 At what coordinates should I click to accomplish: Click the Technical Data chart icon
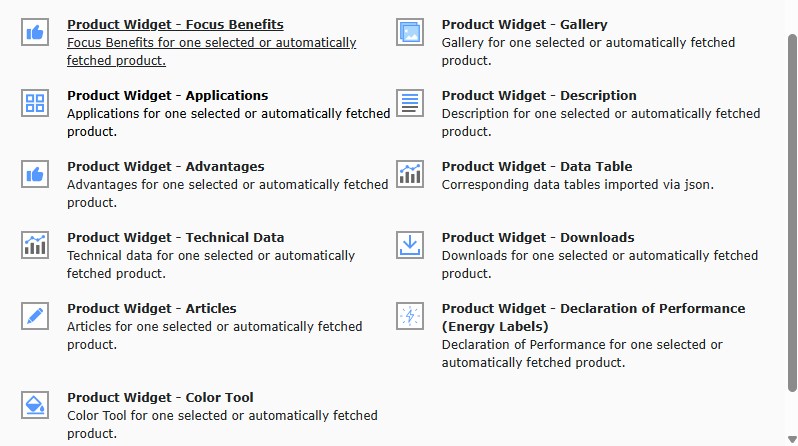(x=35, y=245)
